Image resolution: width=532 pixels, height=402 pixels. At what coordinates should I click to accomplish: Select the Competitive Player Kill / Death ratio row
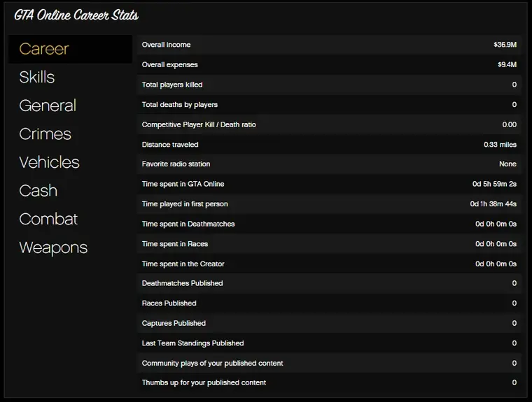[x=329, y=124]
